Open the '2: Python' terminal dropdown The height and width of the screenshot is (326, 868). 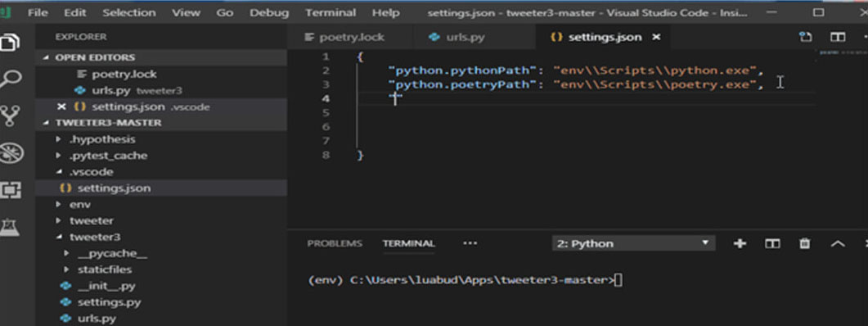coord(633,243)
